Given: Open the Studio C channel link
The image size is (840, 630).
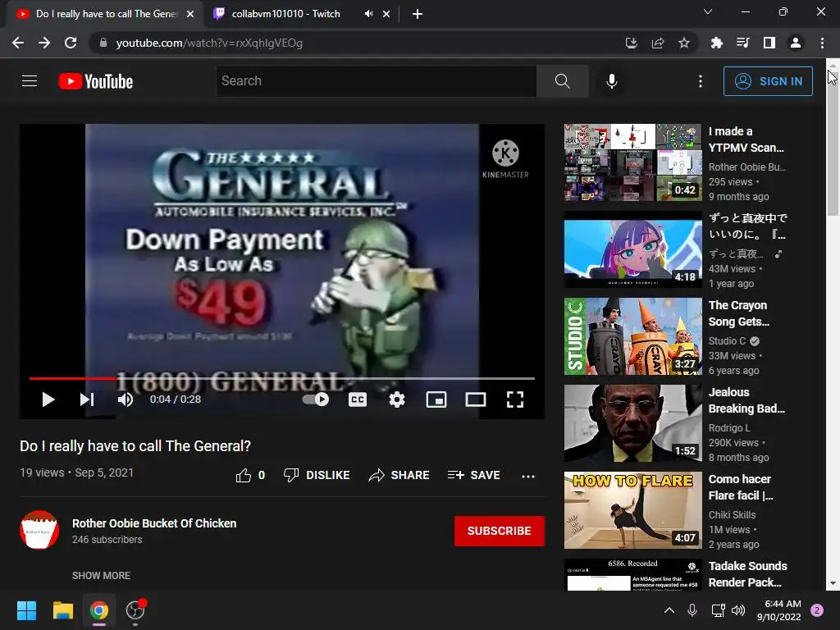Looking at the screenshot, I should coord(727,340).
